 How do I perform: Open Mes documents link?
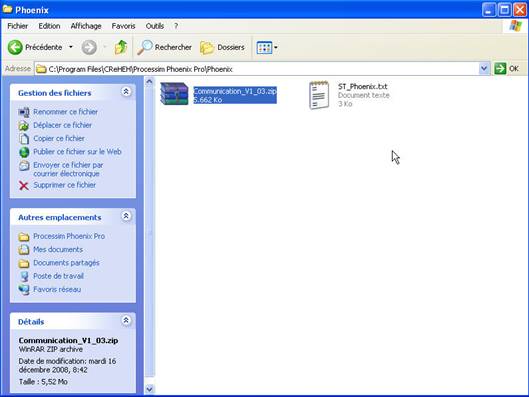pos(58,249)
